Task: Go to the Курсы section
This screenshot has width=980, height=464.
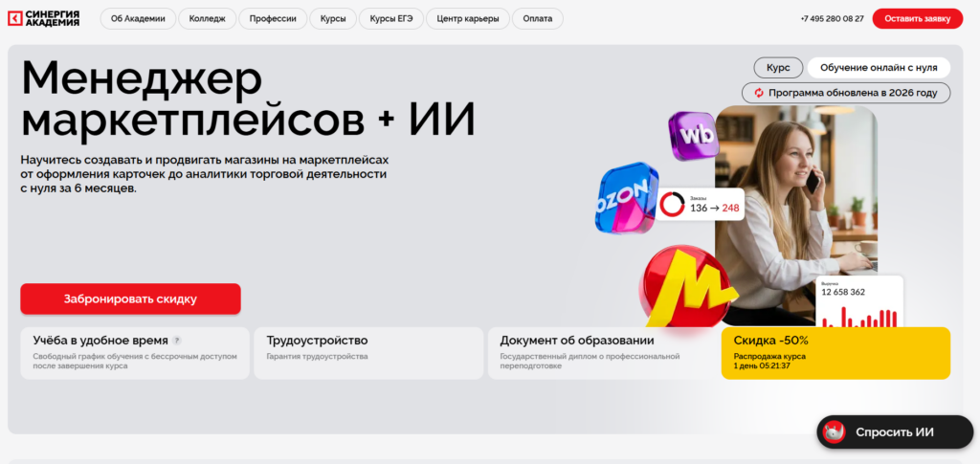Action: (x=333, y=19)
